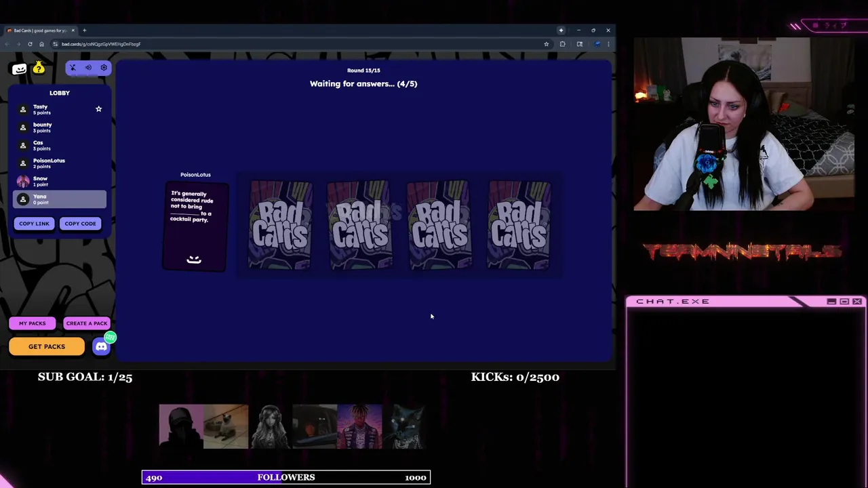Click the third face-down Bad Cards card

[x=439, y=225]
